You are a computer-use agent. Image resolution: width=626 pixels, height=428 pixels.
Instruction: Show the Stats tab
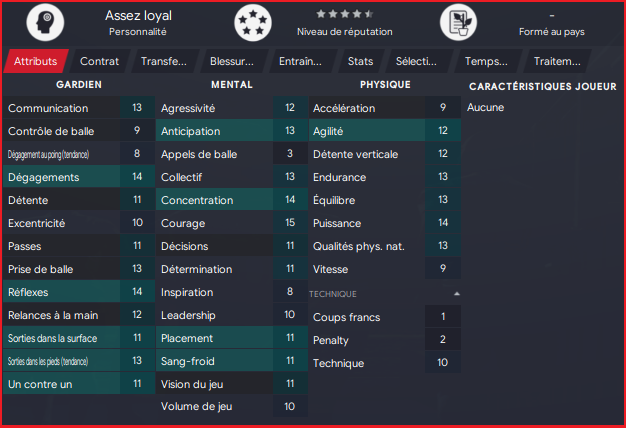click(x=360, y=61)
